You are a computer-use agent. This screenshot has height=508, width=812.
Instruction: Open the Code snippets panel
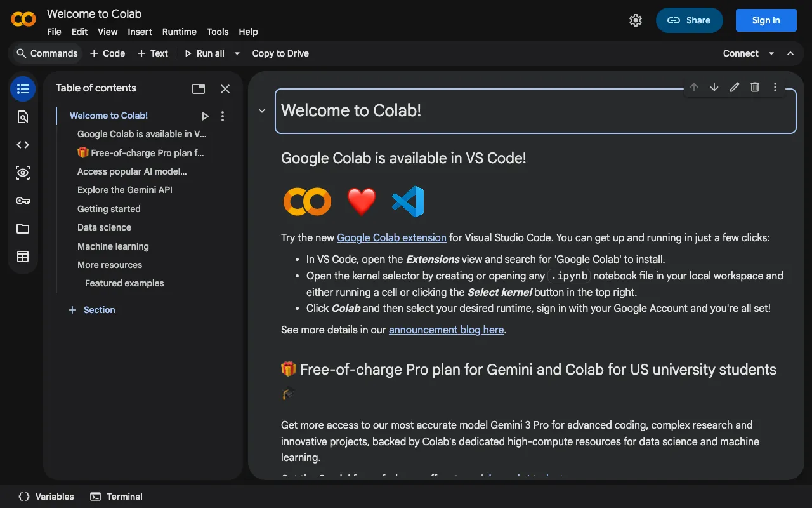(23, 145)
